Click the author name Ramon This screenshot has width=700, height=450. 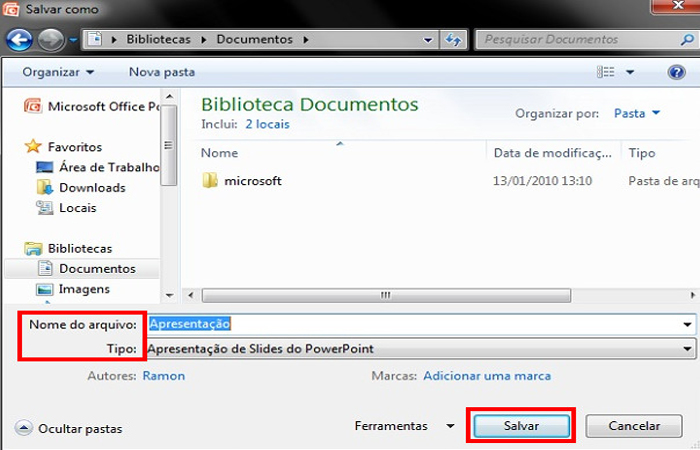click(x=164, y=376)
